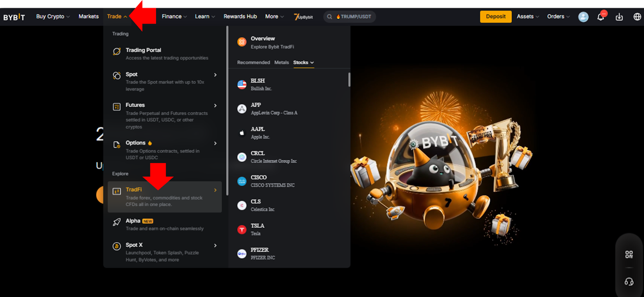644x297 pixels.
Task: Switch to the Recommended tab
Action: [254, 62]
